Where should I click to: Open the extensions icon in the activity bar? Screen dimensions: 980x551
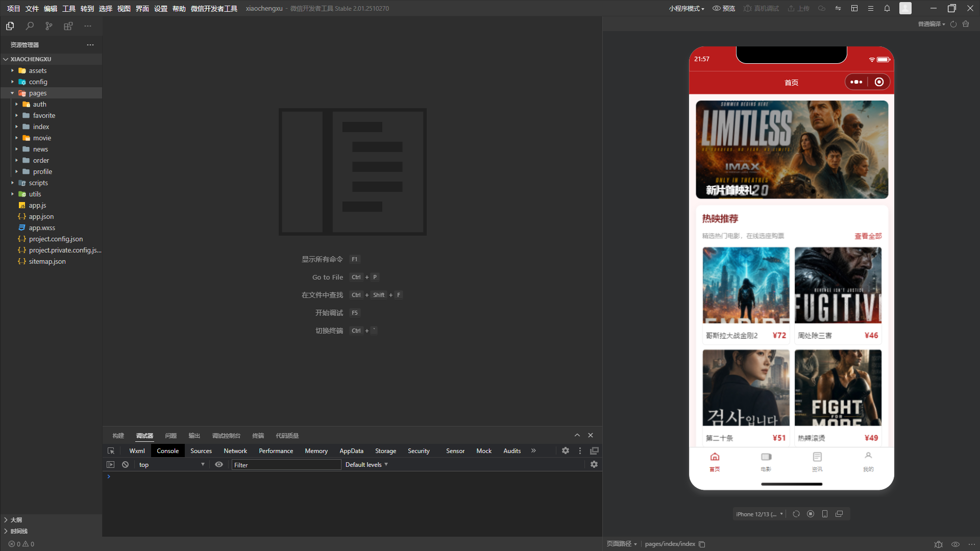[x=68, y=26]
